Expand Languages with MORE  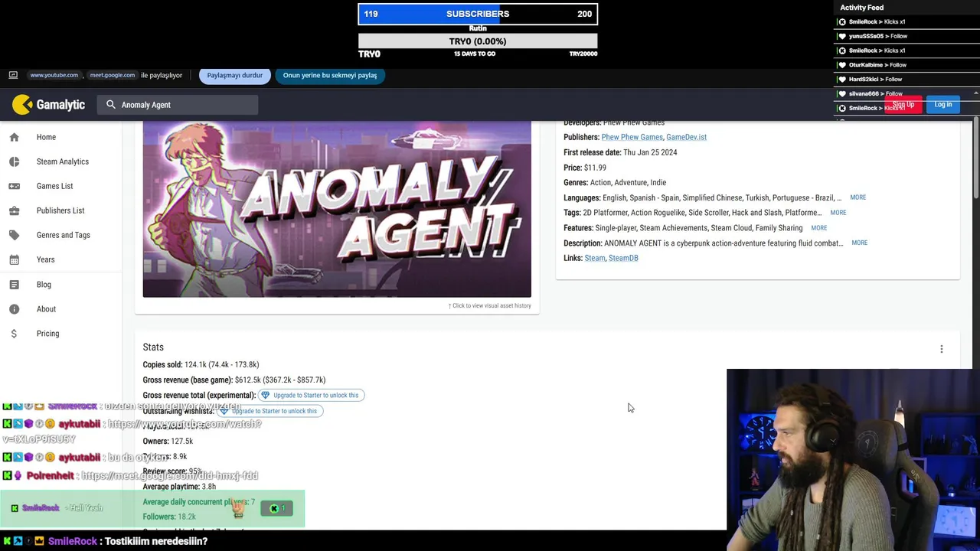[857, 197]
